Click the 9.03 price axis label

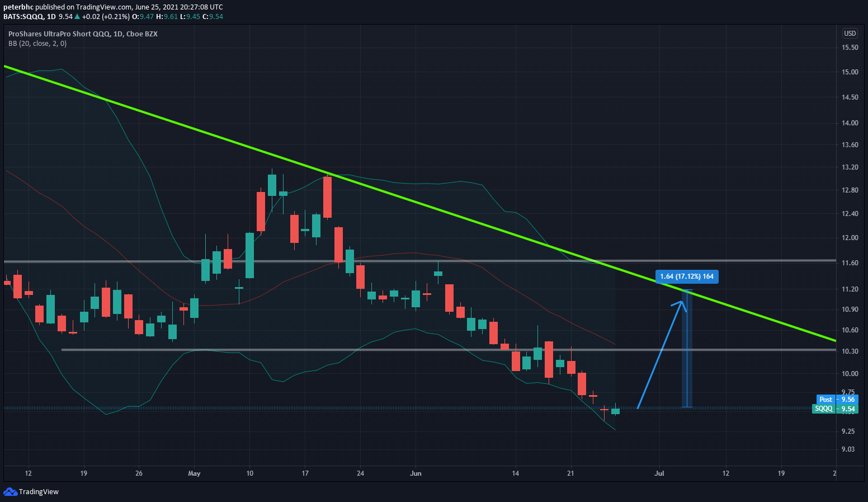(x=848, y=449)
